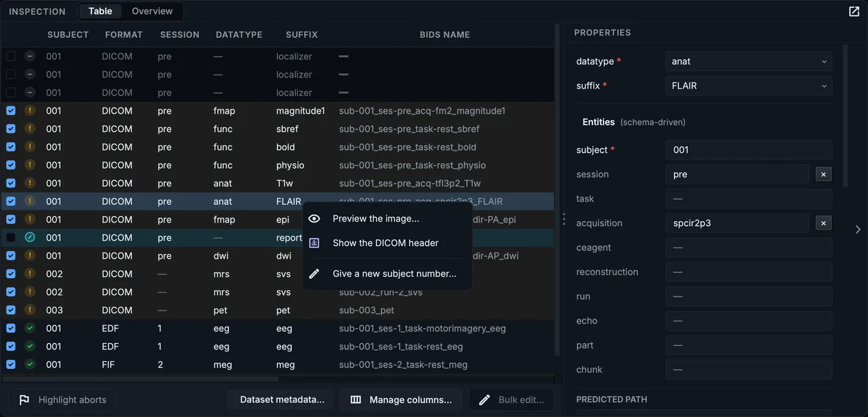Viewport: 868px width, 417px height.
Task: Click the warning status icon of the sub-003_pet row
Action: [30, 310]
